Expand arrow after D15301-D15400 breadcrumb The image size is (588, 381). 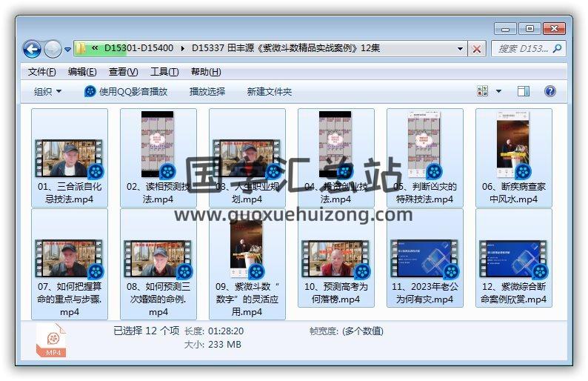(183, 48)
